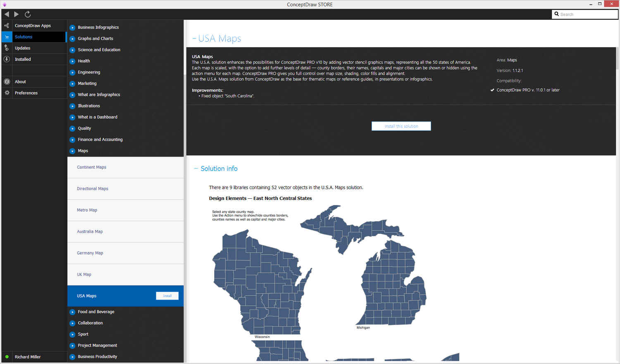
Task: Minimize the ConceptDraw STORE window
Action: 591,4
